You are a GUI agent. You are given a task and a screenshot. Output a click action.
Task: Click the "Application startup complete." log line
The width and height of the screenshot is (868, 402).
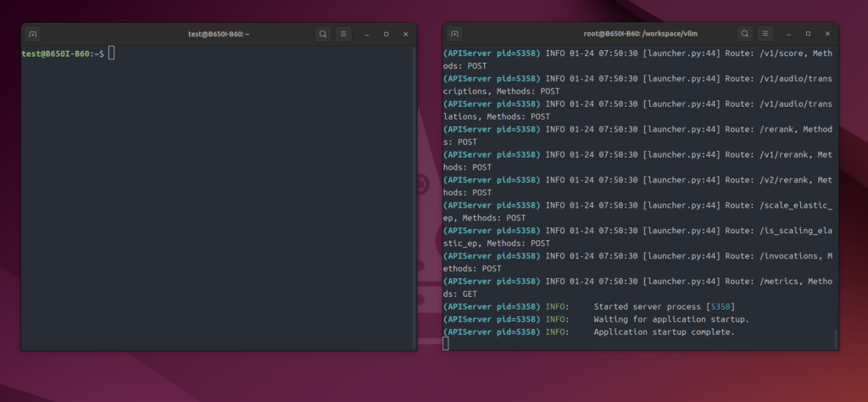[665, 332]
